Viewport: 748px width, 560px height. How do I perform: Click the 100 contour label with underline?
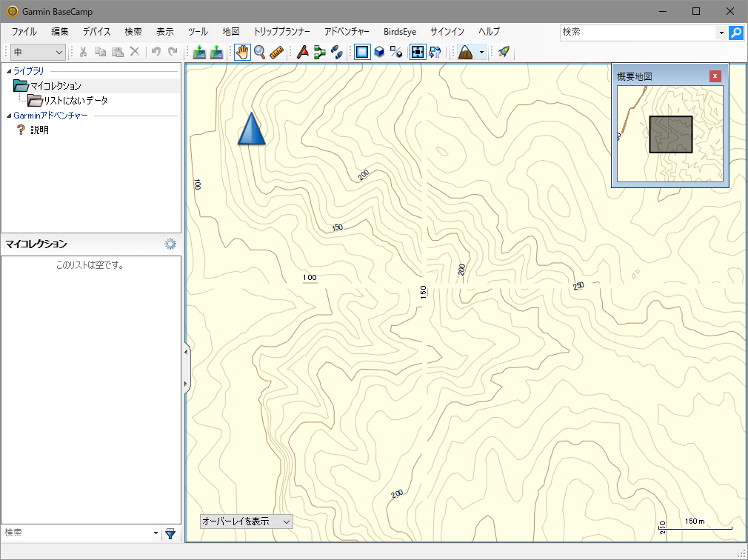coord(310,278)
